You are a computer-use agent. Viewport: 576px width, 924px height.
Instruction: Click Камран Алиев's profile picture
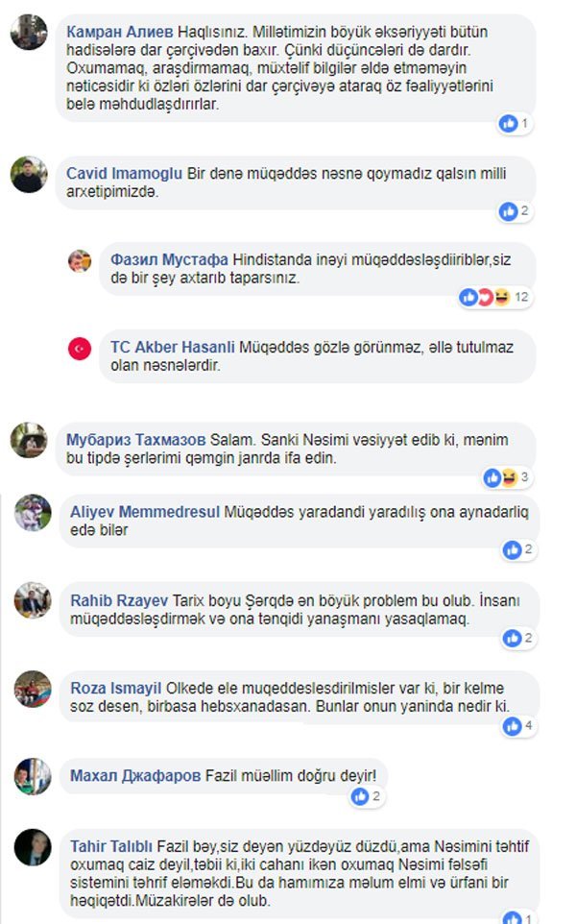point(29,32)
